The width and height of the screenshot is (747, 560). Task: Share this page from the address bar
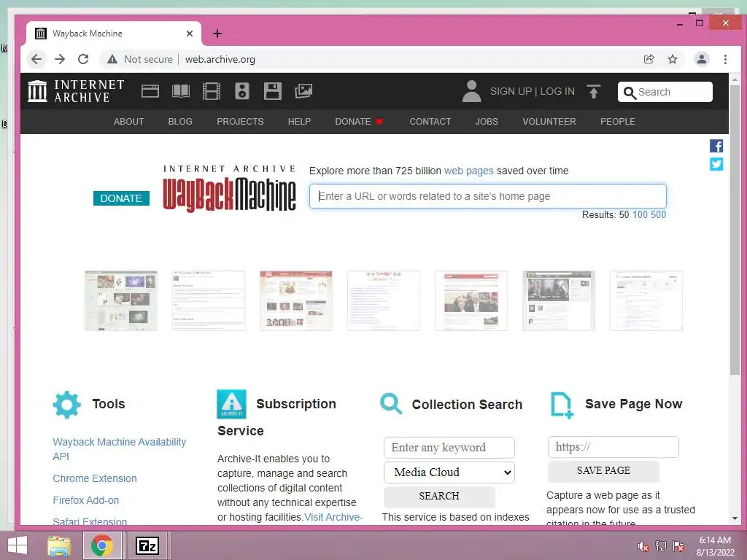[649, 59]
